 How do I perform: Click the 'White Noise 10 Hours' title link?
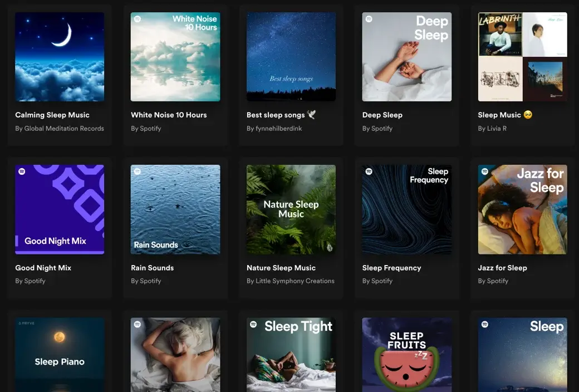pos(169,115)
